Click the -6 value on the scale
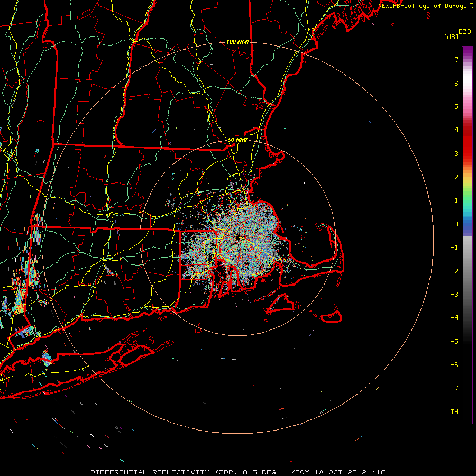 coord(454,365)
